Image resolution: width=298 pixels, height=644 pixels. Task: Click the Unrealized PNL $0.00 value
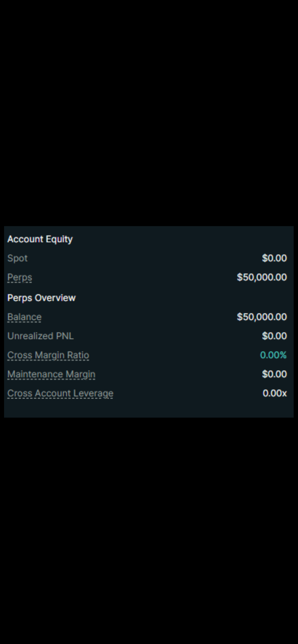(x=274, y=336)
